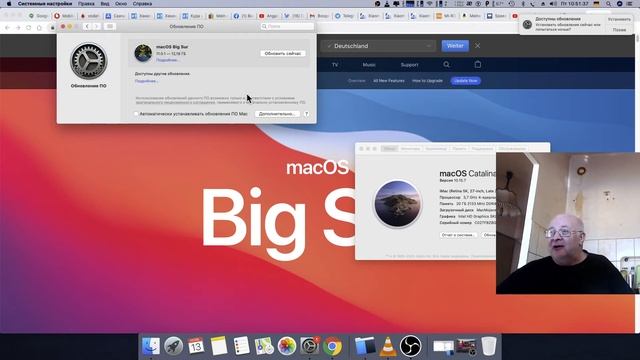Click the blue Weiter button
This screenshot has height=360, width=640.
click(455, 46)
